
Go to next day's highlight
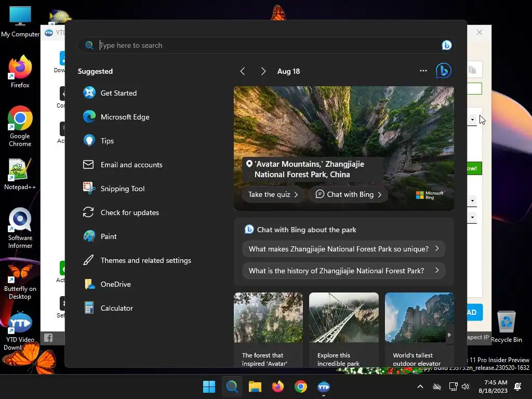(263, 71)
